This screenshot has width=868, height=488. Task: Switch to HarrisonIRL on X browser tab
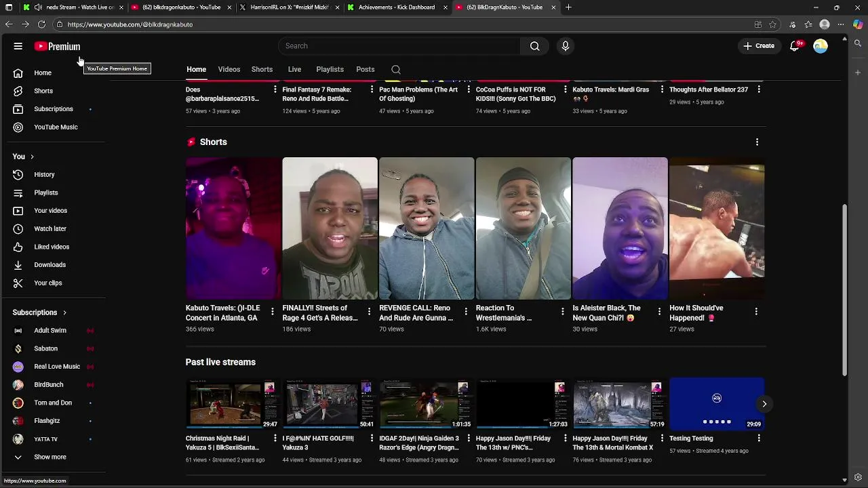pyautogui.click(x=288, y=7)
